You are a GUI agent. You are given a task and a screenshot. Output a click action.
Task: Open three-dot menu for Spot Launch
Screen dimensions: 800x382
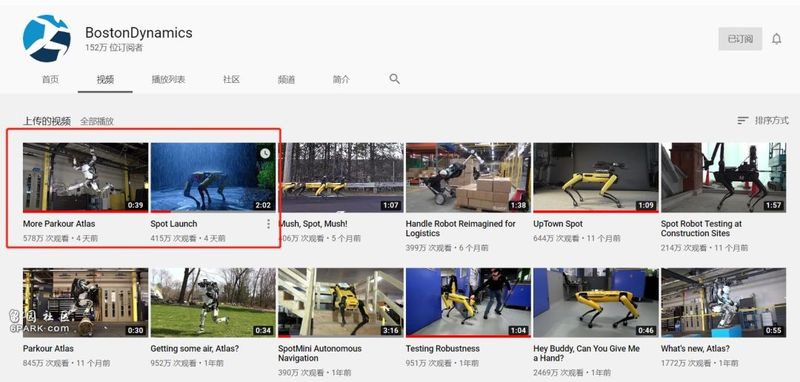(268, 224)
